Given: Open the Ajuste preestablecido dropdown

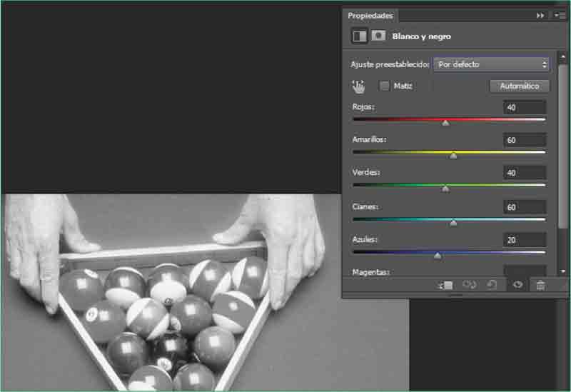Looking at the screenshot, I should point(491,64).
